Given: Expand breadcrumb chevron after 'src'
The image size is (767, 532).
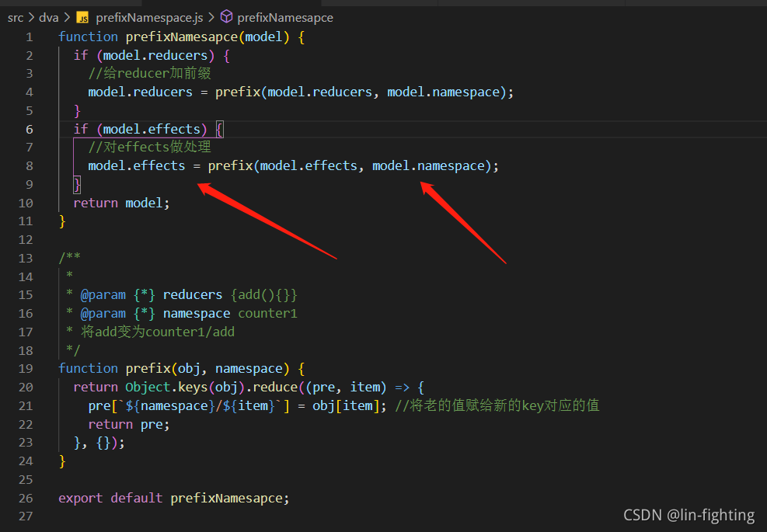Looking at the screenshot, I should click(31, 18).
